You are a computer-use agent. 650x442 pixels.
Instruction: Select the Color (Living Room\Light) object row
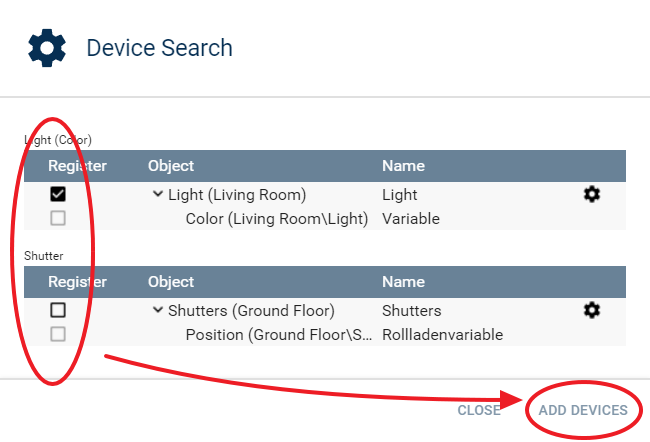click(x=277, y=218)
